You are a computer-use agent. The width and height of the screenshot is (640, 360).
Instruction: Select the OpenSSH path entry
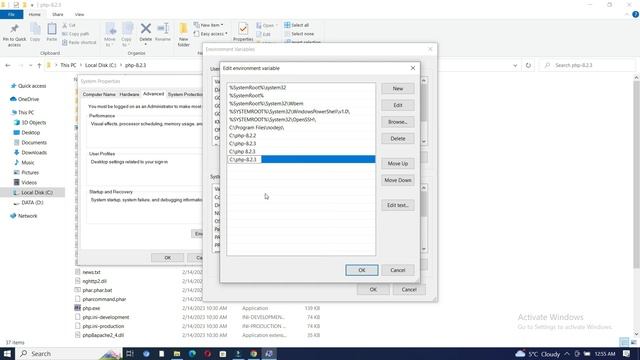pos(301,120)
